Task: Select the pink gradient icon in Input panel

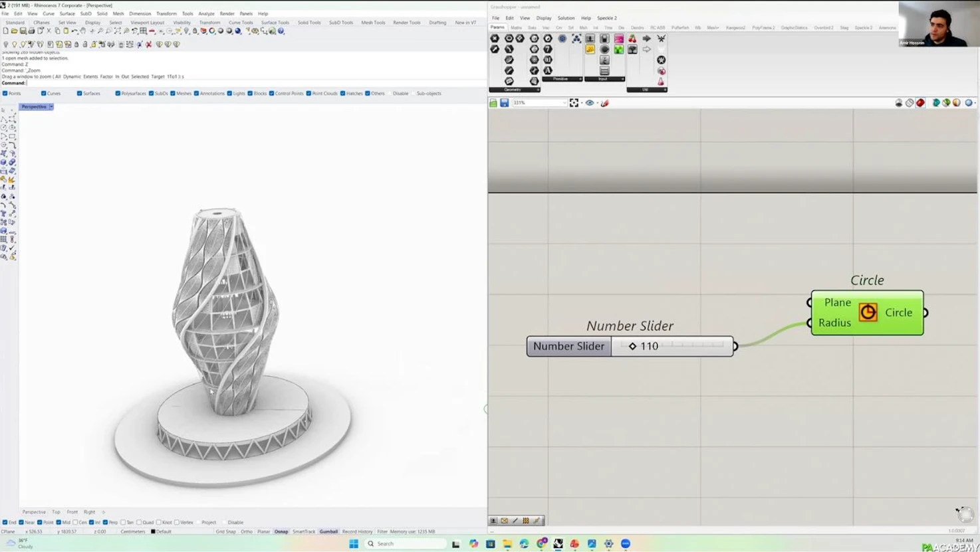Action: tap(618, 39)
